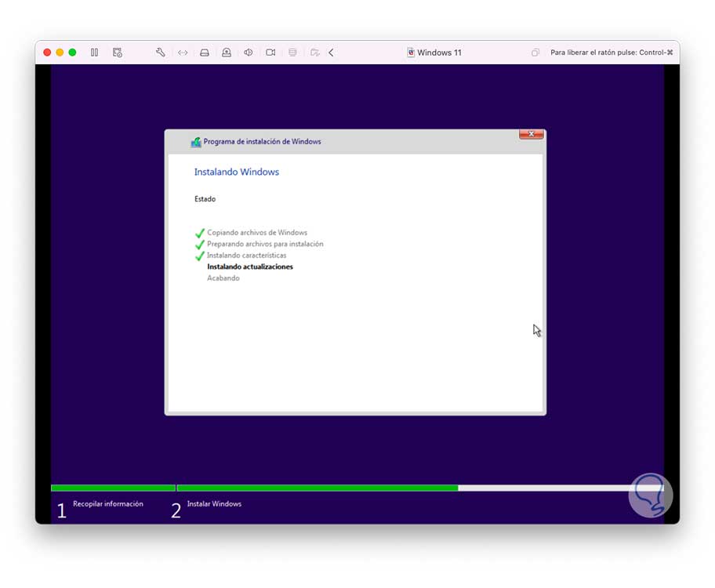Image resolution: width=715 pixels, height=588 pixels.
Task: Click the Windows setup icon in dialog title
Action: pyautogui.click(x=196, y=142)
